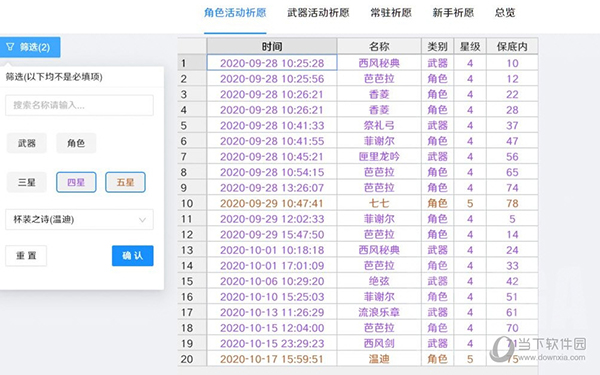The image size is (600, 375).
Task: Click the 七七 five-star name cell
Action: pos(379,203)
